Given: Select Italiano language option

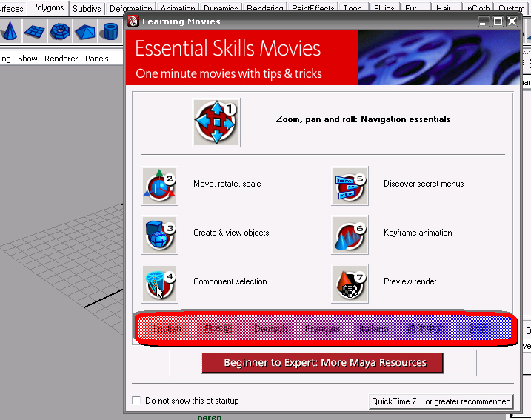Looking at the screenshot, I should click(x=374, y=329).
